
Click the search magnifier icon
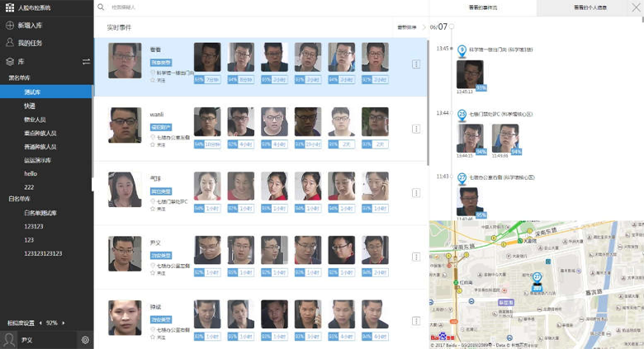click(x=101, y=7)
